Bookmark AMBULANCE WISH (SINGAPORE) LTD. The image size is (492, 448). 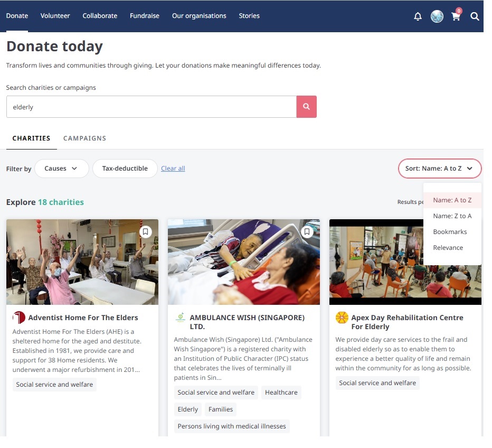click(307, 232)
